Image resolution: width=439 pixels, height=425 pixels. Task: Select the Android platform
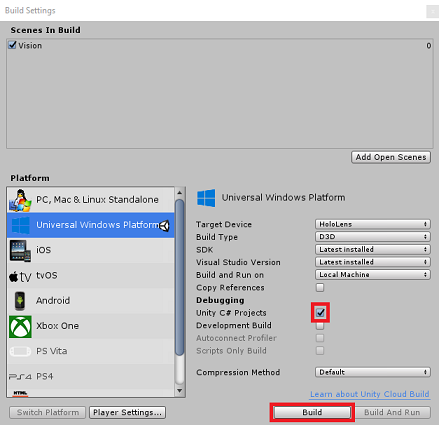tap(91, 301)
